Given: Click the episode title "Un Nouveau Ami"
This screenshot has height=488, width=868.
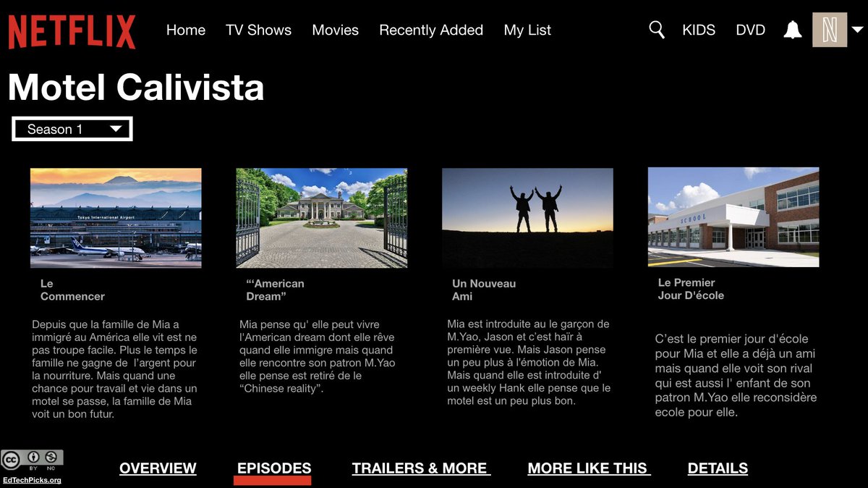Looking at the screenshot, I should pos(484,290).
